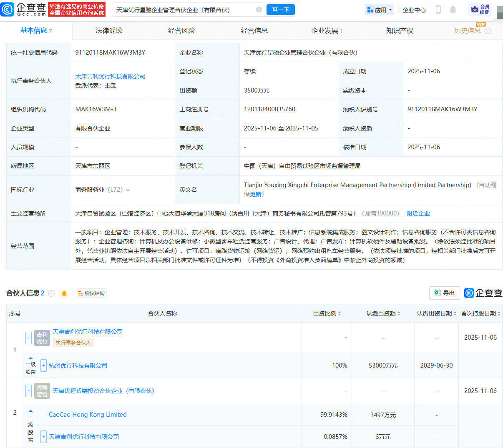This screenshot has width=503, height=448.
Task: Expand the 杭州优行科技有限公司 shareholder plus box
Action: 44,365
